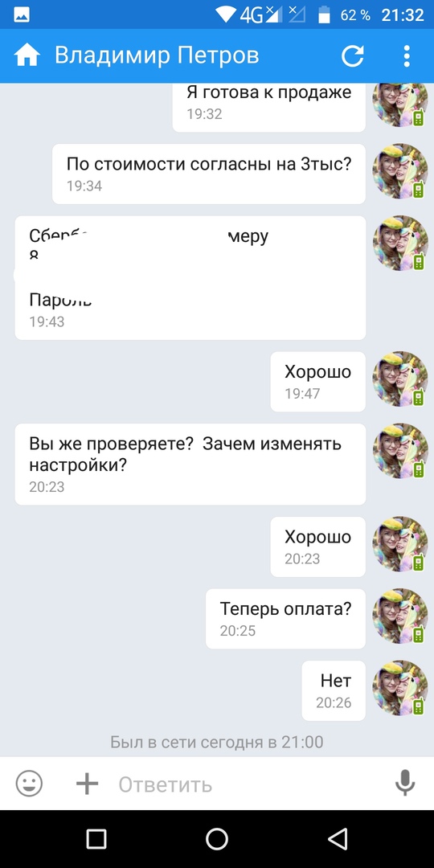Refresh the conversation with the reload icon
Image resolution: width=434 pixels, height=868 pixels.
point(353,56)
